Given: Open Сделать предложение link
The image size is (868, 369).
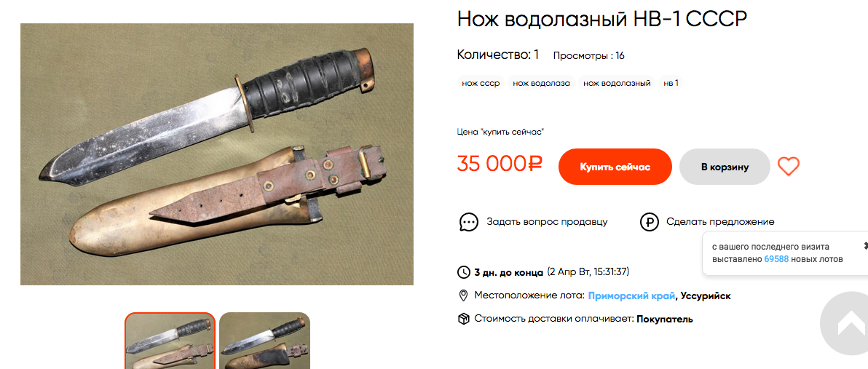Looking at the screenshot, I should click(720, 222).
